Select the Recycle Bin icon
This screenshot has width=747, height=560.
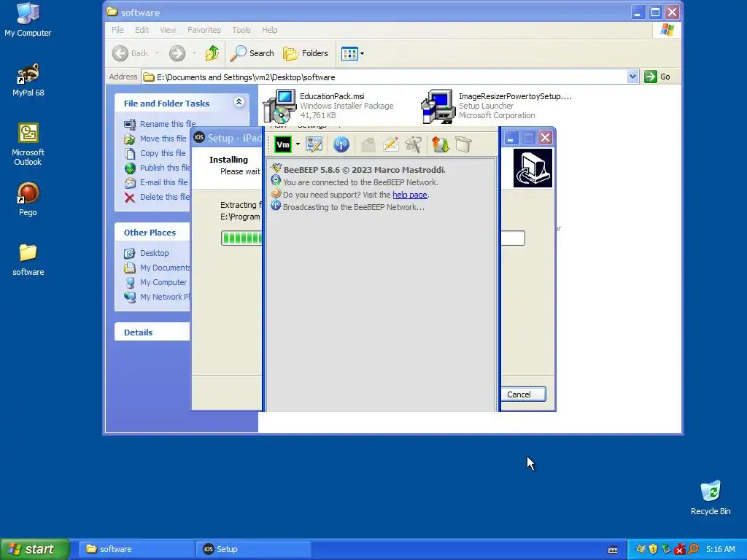pyautogui.click(x=711, y=498)
